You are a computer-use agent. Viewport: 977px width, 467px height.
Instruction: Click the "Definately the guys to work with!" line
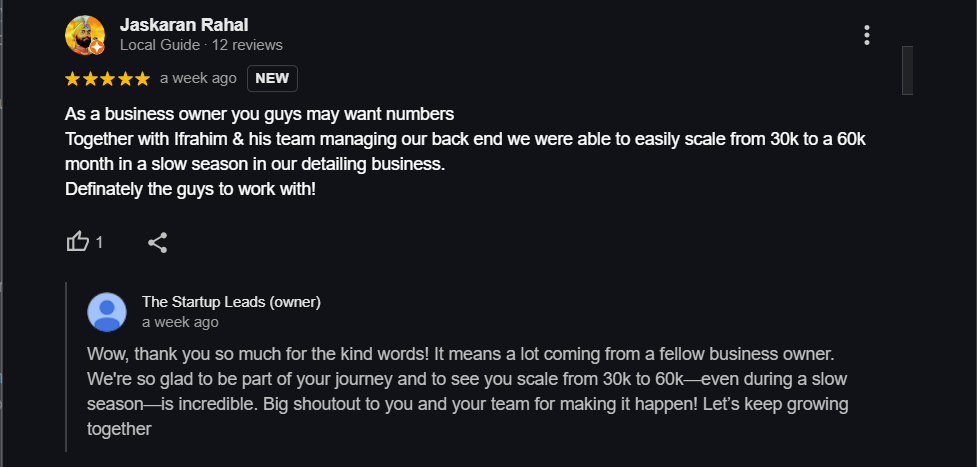pos(190,188)
